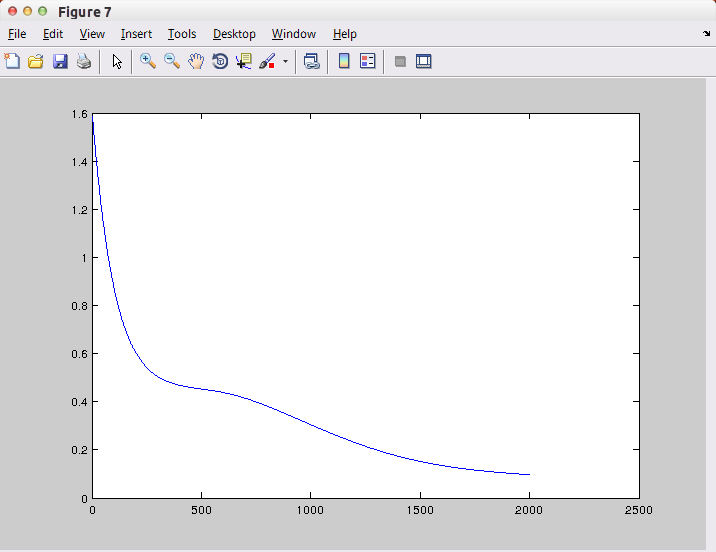Open the Tools menu
This screenshot has width=716, height=552.
(x=182, y=34)
